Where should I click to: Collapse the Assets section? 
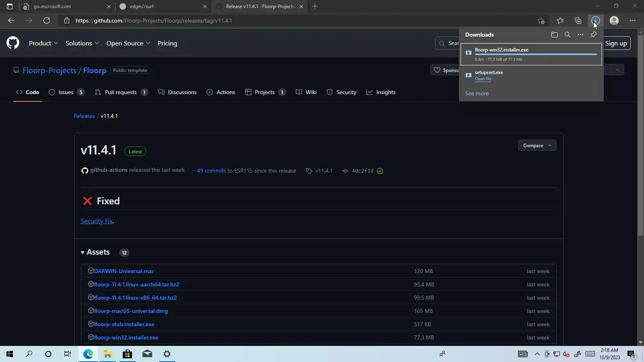[95, 252]
